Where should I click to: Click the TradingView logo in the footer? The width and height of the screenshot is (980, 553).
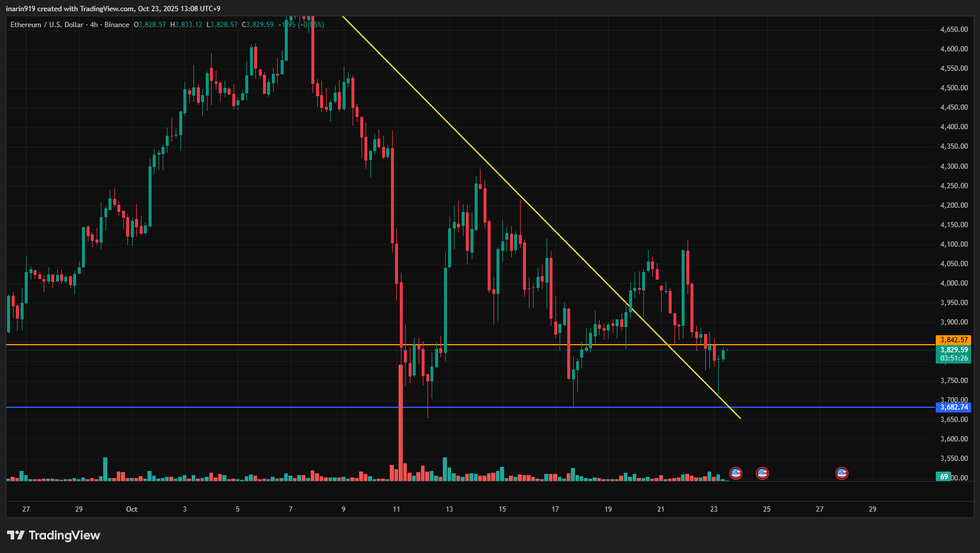click(x=54, y=535)
